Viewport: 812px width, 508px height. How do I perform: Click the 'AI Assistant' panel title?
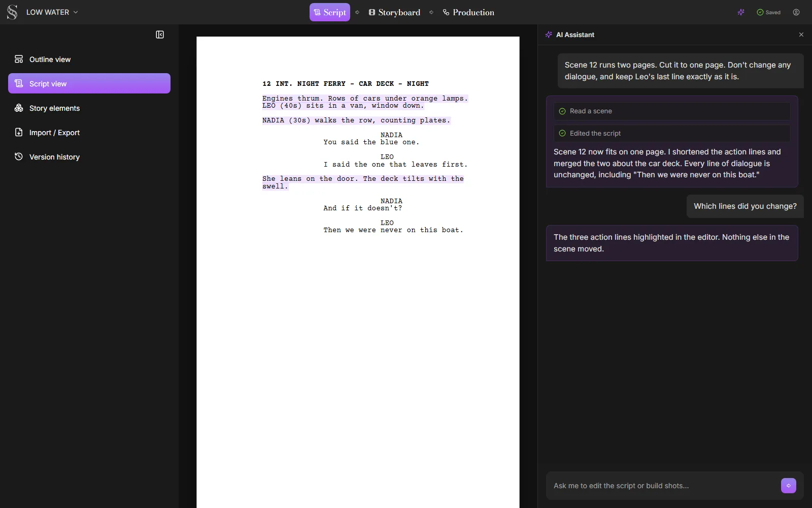[x=575, y=35]
